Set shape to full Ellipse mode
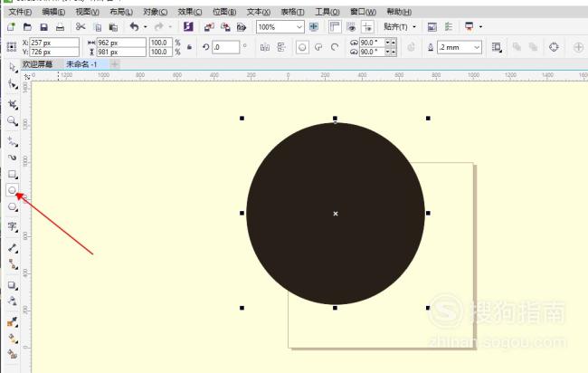This screenshot has height=373, width=588. tap(302, 47)
